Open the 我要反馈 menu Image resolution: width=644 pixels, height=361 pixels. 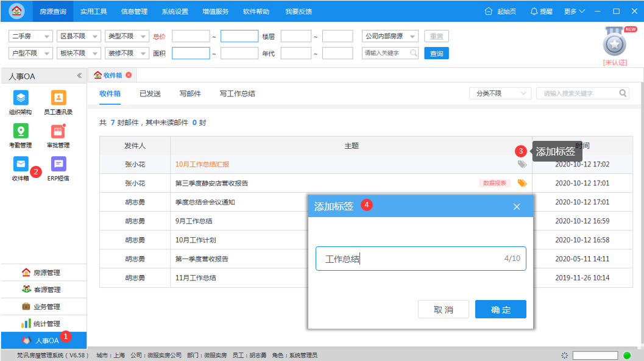(299, 12)
